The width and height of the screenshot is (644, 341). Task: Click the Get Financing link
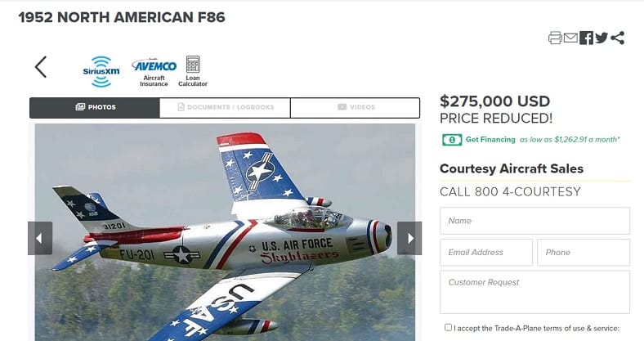[x=490, y=140]
